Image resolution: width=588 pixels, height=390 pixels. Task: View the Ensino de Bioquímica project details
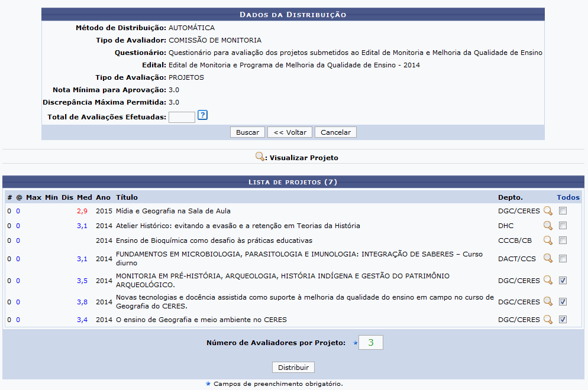548,240
